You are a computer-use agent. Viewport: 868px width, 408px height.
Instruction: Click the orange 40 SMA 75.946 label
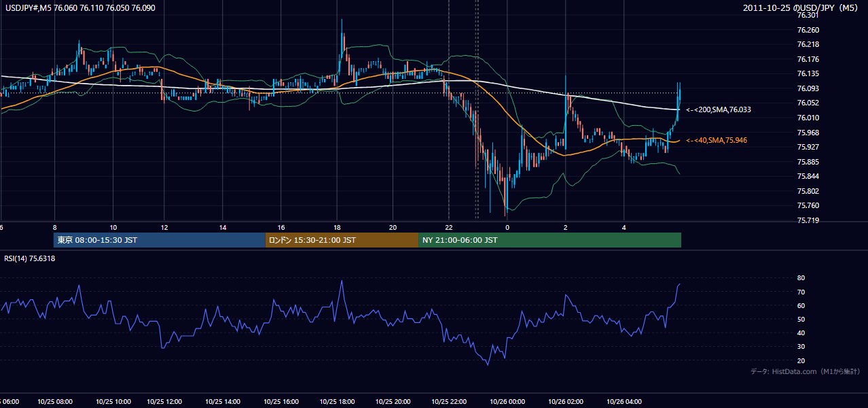716,140
